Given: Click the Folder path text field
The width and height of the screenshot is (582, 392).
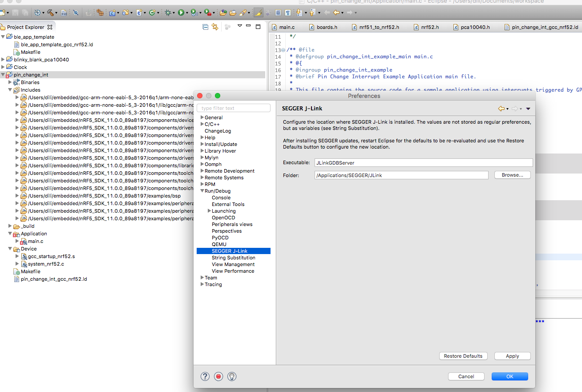Looking at the screenshot, I should (401, 175).
